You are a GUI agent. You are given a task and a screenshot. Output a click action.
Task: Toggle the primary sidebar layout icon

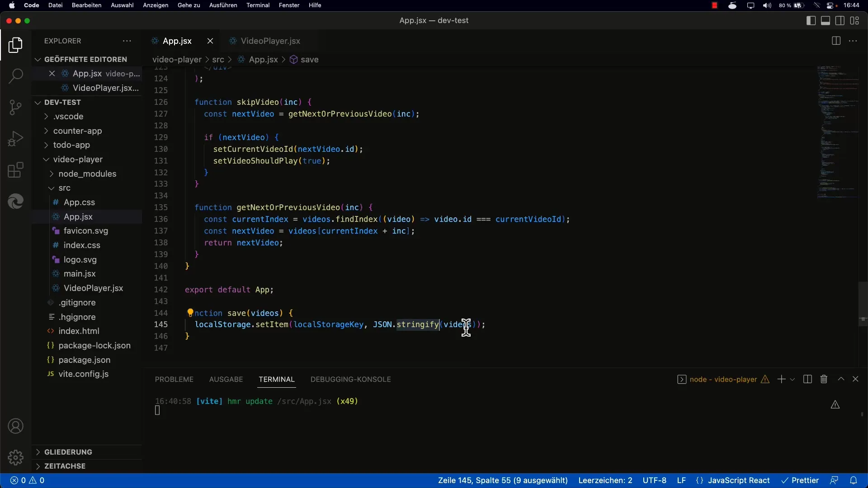point(811,21)
